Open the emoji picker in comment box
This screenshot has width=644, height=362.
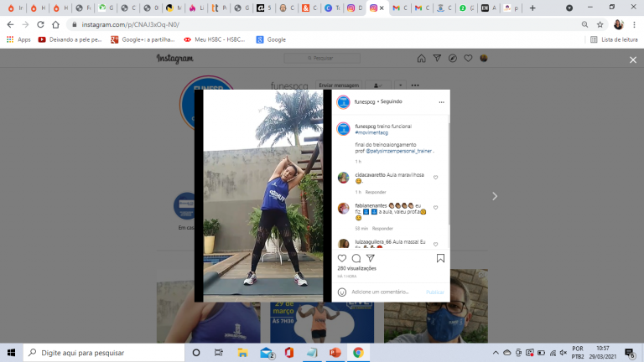tap(342, 292)
